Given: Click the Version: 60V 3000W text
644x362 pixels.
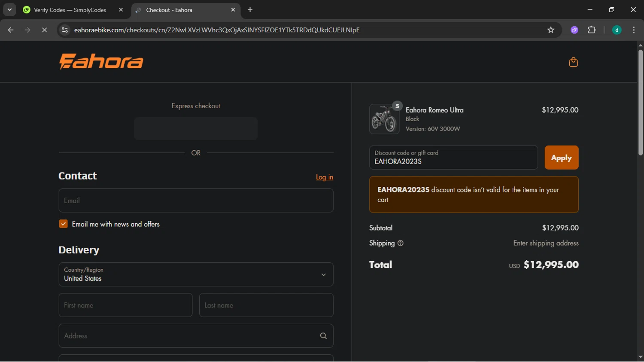Looking at the screenshot, I should click(x=433, y=129).
